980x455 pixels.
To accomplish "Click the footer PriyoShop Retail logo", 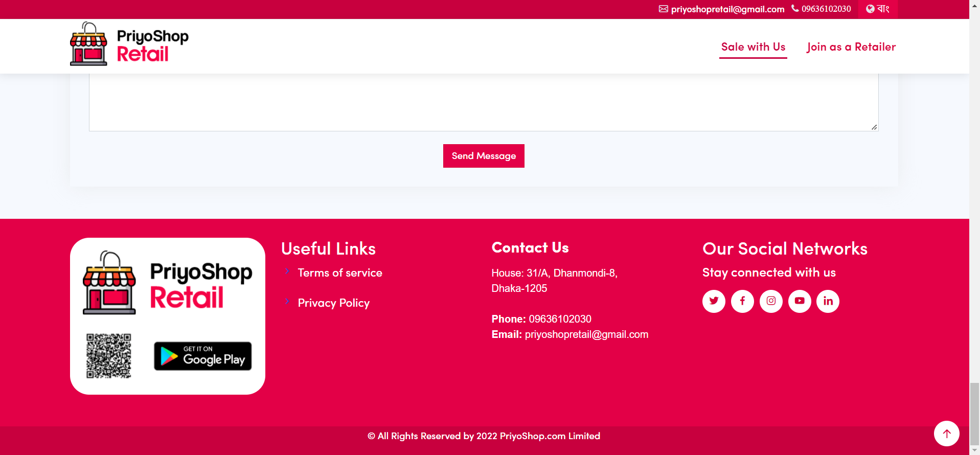I will (x=168, y=283).
